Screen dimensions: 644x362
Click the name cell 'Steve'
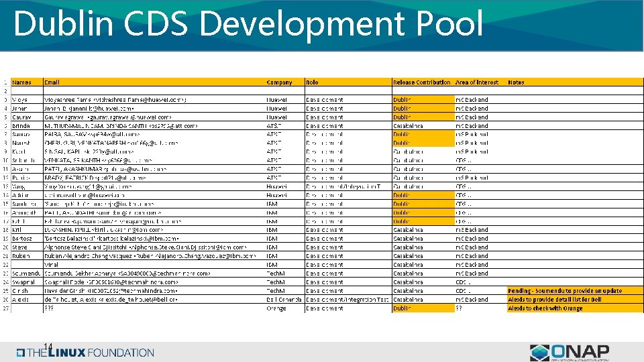(x=19, y=247)
